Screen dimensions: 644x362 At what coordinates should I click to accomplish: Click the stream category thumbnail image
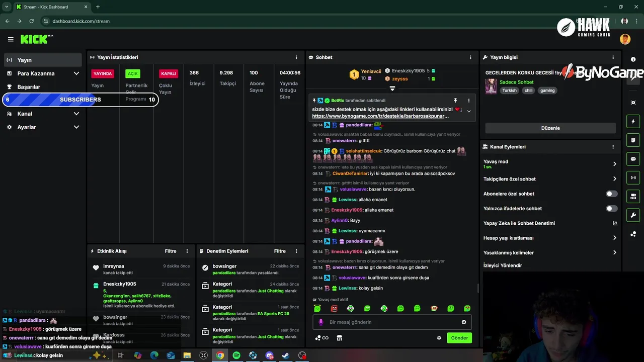(x=491, y=86)
